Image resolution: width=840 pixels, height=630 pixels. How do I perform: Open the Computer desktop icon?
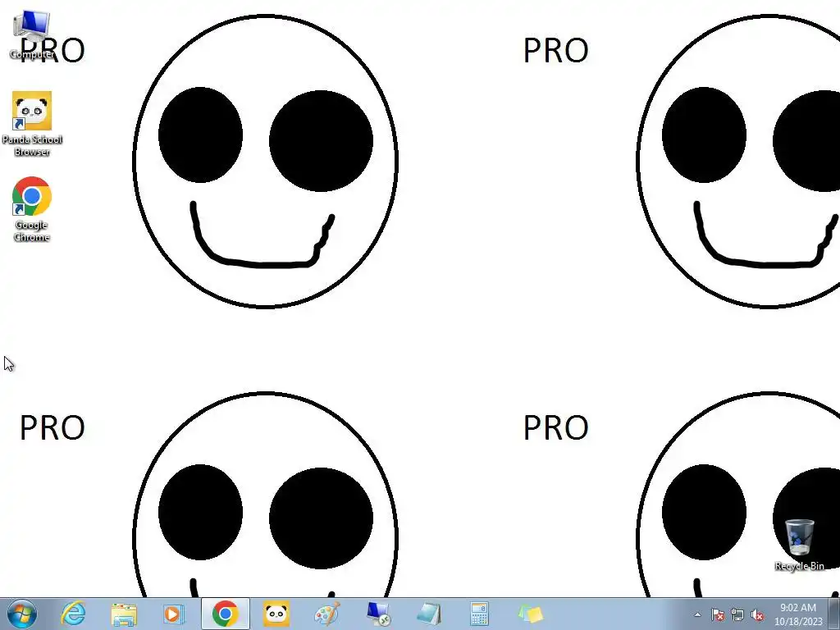32,34
